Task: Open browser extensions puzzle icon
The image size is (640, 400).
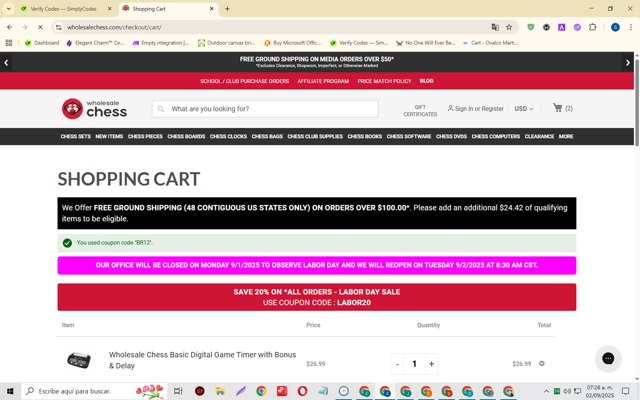Action: coord(593,27)
